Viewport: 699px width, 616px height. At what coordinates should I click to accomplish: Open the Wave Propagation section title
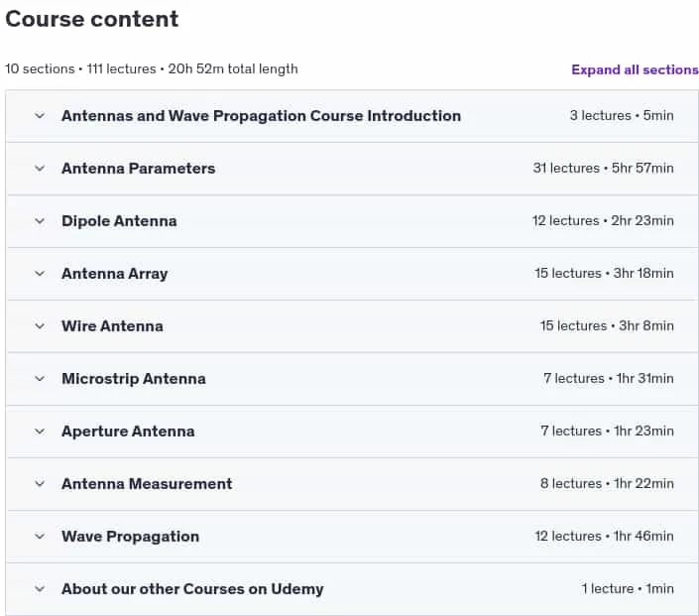pyautogui.click(x=130, y=537)
